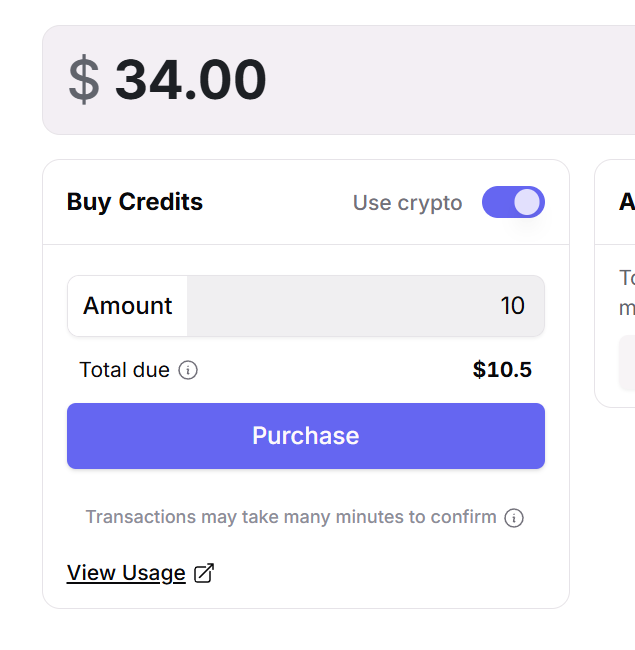Viewport: 635px width, 650px height.
Task: Click the Amount field label
Action: pyautogui.click(x=127, y=306)
